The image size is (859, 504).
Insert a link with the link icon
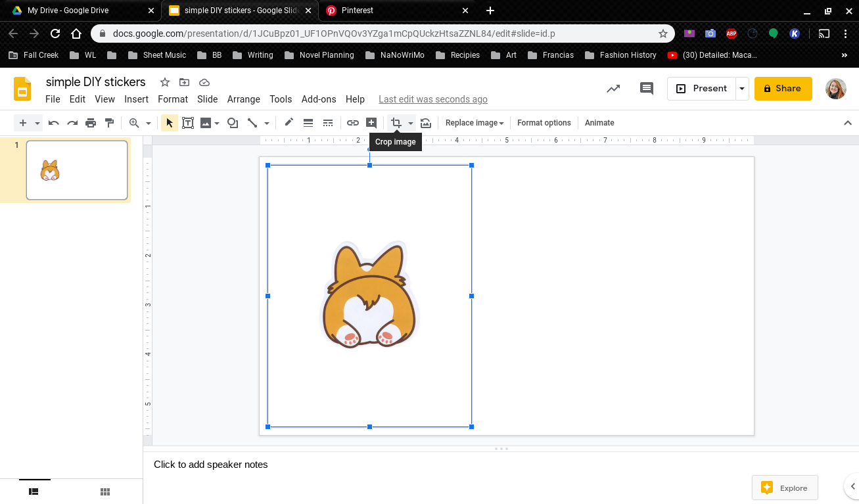pyautogui.click(x=353, y=122)
